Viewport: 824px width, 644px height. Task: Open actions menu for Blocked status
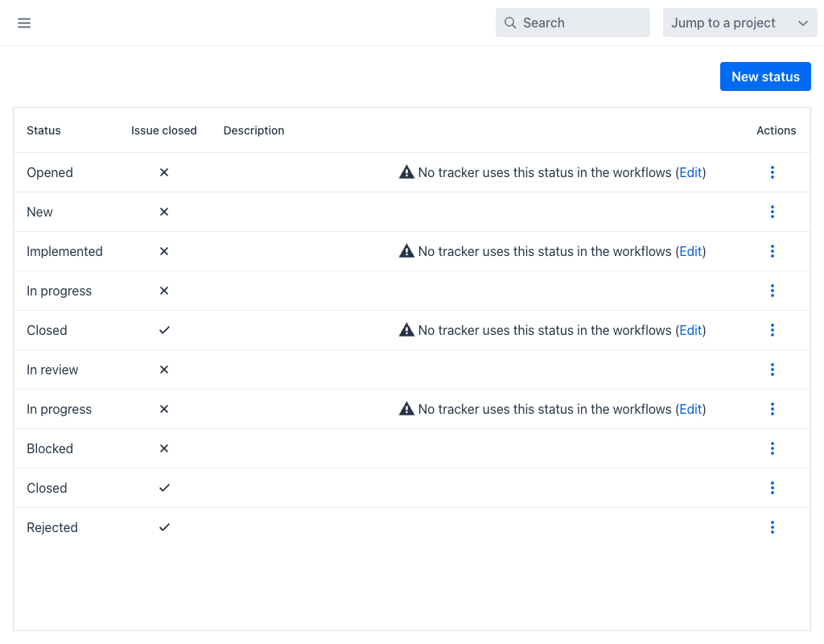click(772, 448)
